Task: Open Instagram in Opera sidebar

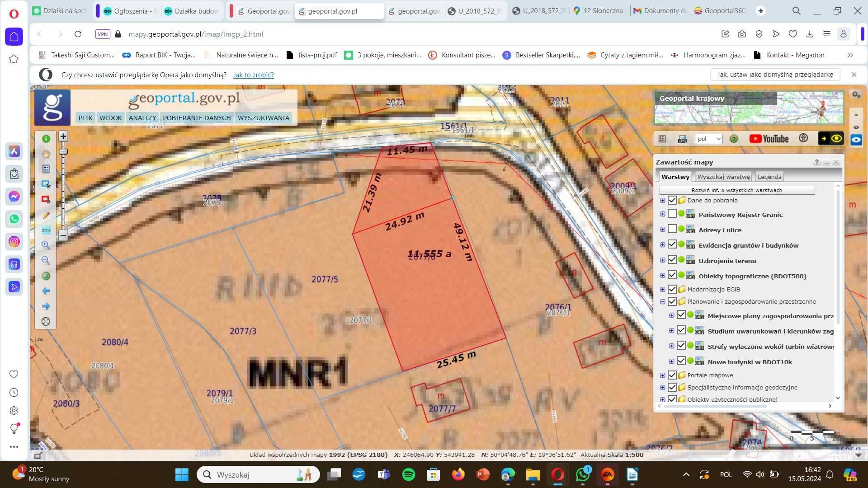Action: (x=14, y=242)
